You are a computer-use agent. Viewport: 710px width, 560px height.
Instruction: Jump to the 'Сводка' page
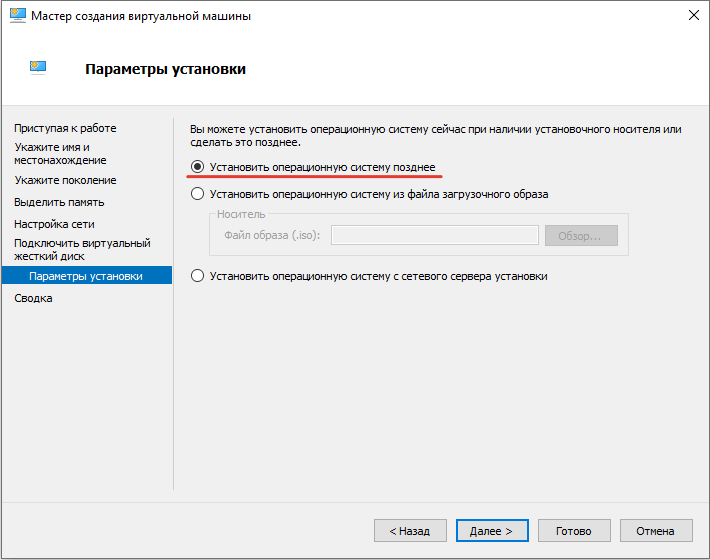click(34, 298)
